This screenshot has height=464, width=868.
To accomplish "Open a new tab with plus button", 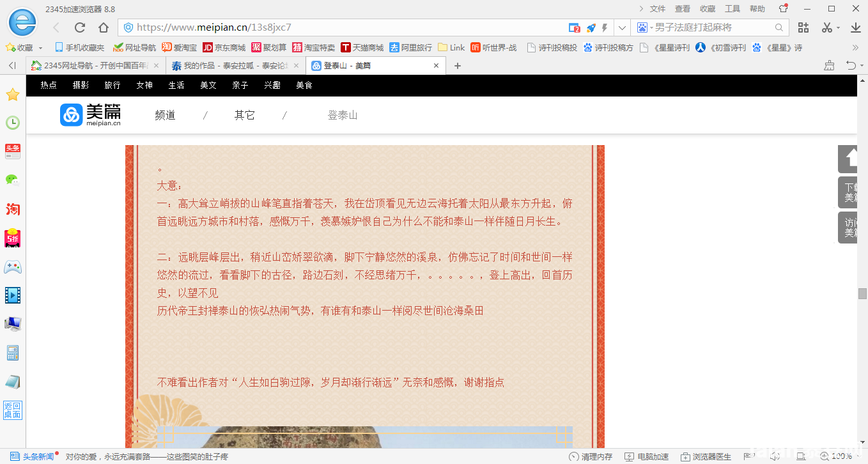I will pyautogui.click(x=457, y=65).
